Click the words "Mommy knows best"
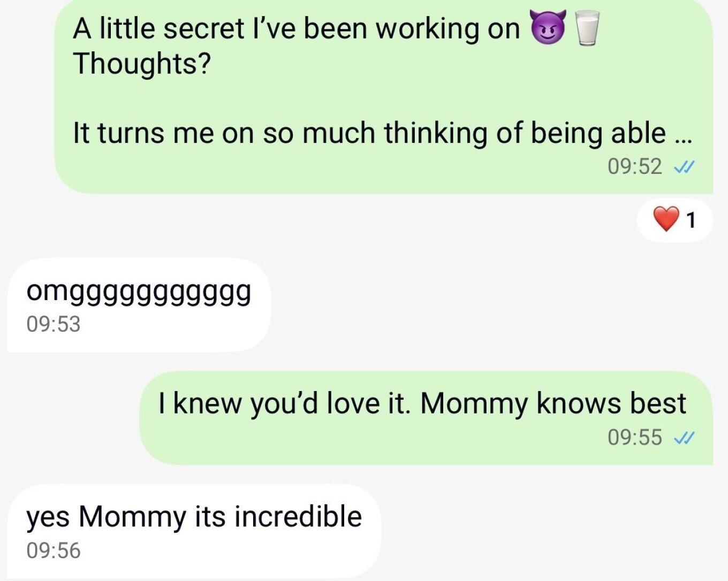The width and height of the screenshot is (728, 581). [x=553, y=403]
